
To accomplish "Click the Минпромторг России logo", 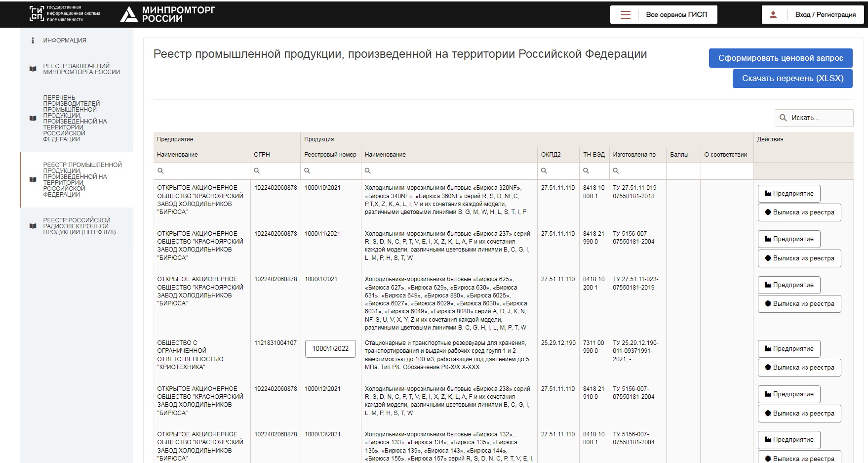I will pos(168,14).
